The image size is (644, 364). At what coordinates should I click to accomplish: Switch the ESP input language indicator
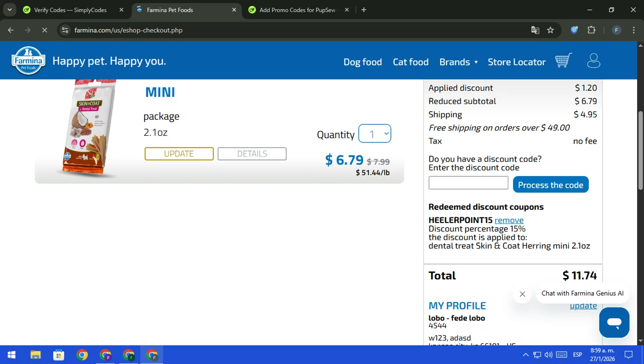coord(577,355)
